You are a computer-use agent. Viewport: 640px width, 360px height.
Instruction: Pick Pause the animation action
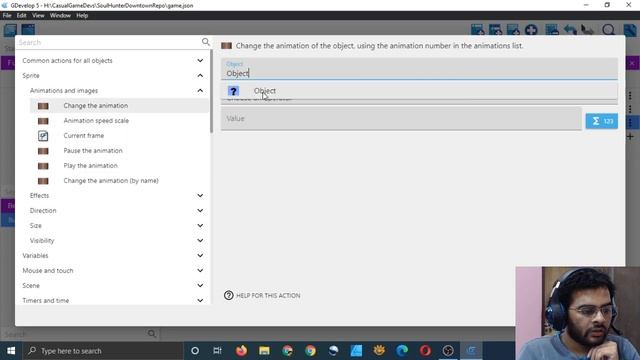pos(119,151)
